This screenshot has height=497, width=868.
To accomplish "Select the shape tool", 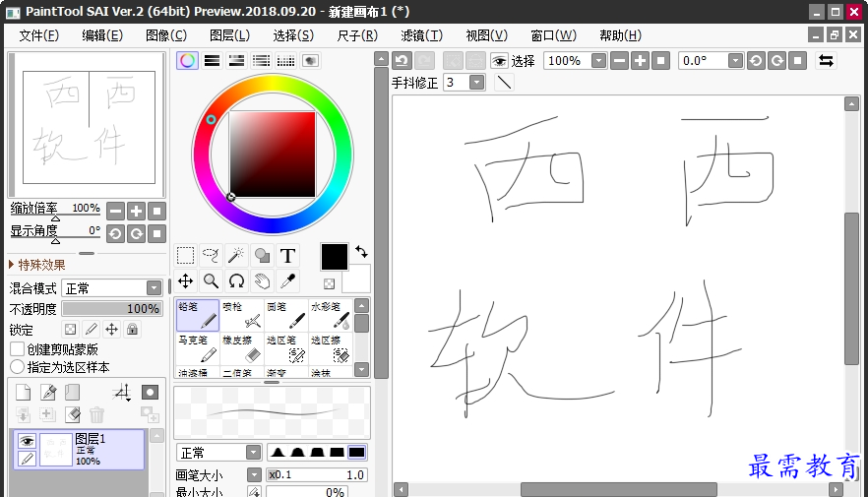I will pyautogui.click(x=262, y=256).
